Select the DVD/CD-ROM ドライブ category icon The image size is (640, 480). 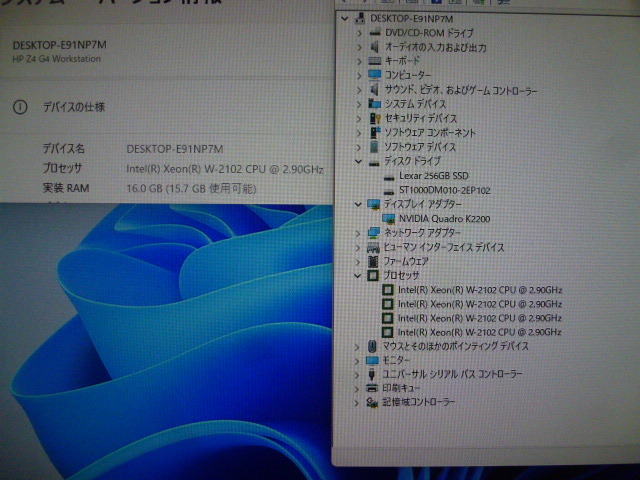pos(375,33)
